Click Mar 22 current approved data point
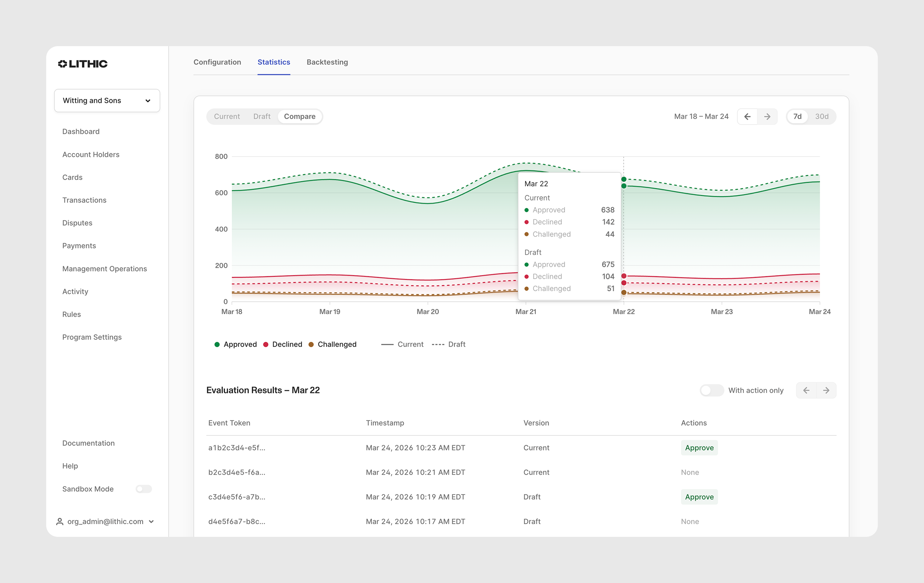Viewport: 924px width, 583px height. click(624, 186)
